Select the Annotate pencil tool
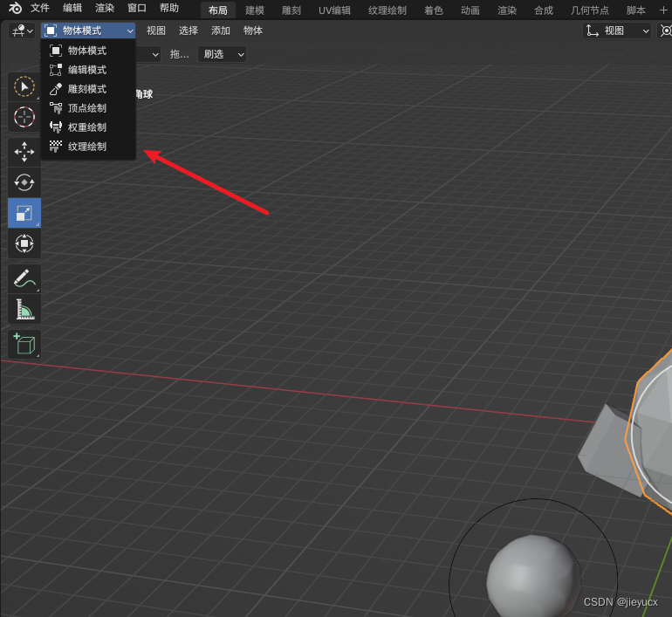This screenshot has height=617, width=672. pyautogui.click(x=24, y=279)
